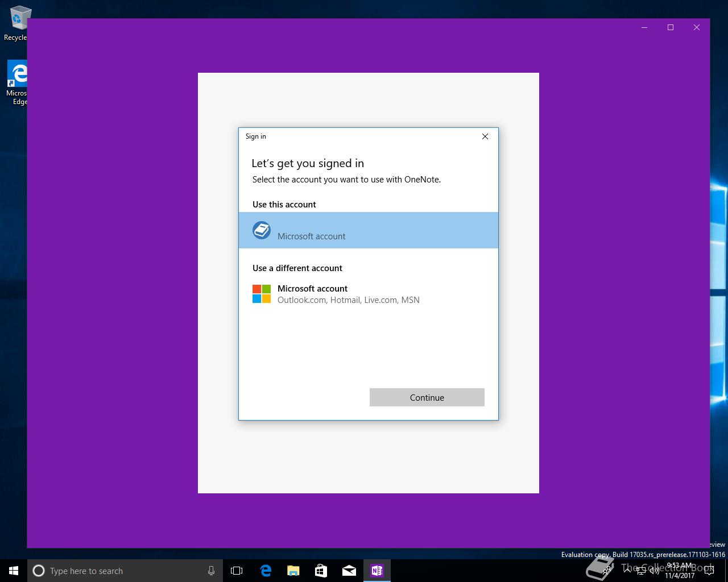The height and width of the screenshot is (582, 728).
Task: Click the 'Use this account' heading
Action: tap(284, 204)
